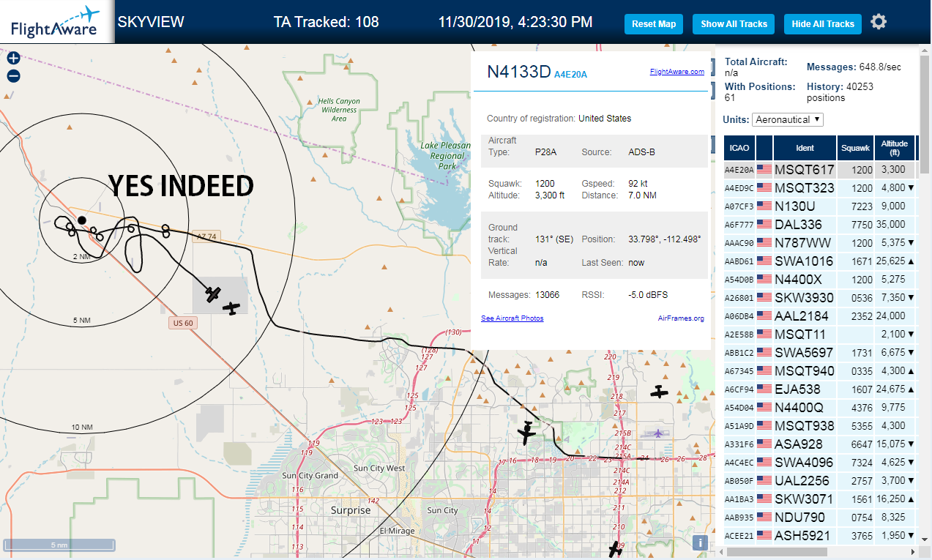This screenshot has height=560, width=932.
Task: Click the aircraft table horizontal scrollbar thumb
Action: (x=776, y=551)
